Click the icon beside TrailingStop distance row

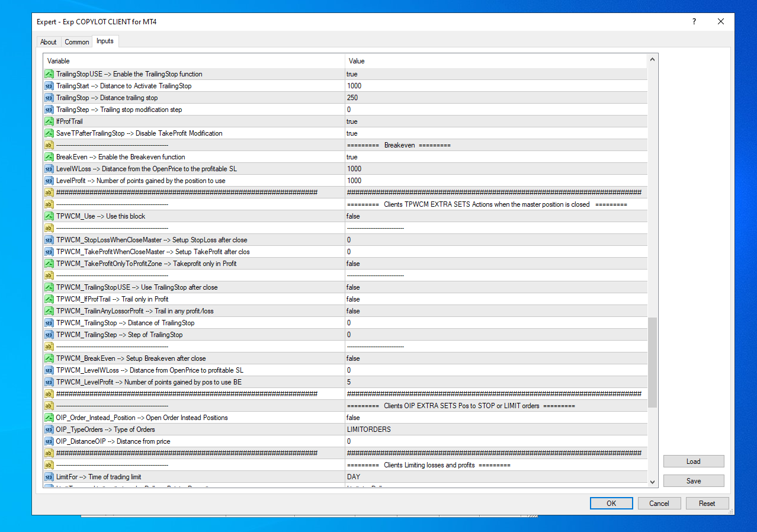49,98
